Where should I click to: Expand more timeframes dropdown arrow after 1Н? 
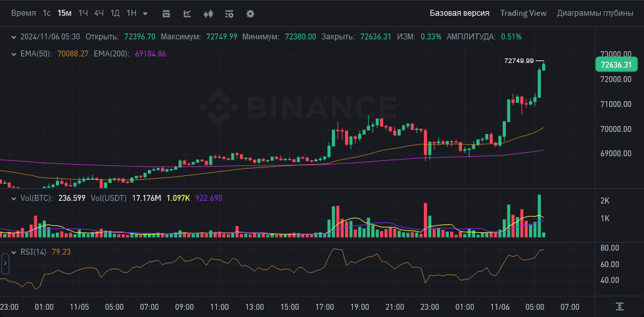pos(145,14)
